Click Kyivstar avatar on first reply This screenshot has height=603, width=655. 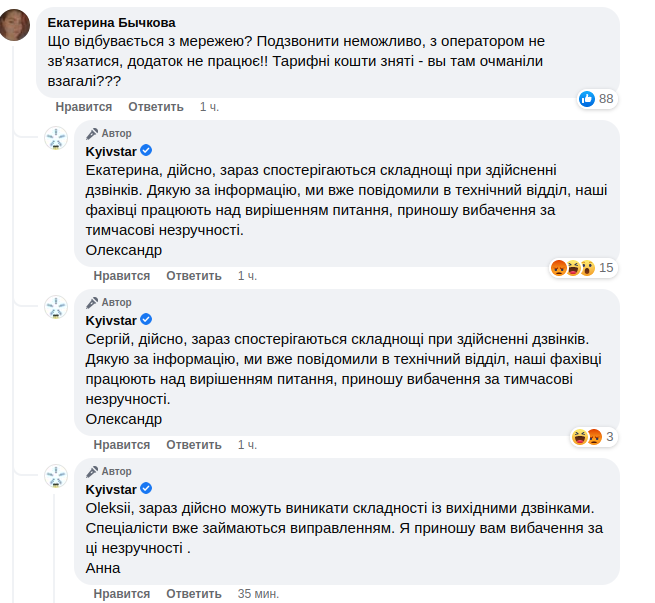click(x=56, y=139)
